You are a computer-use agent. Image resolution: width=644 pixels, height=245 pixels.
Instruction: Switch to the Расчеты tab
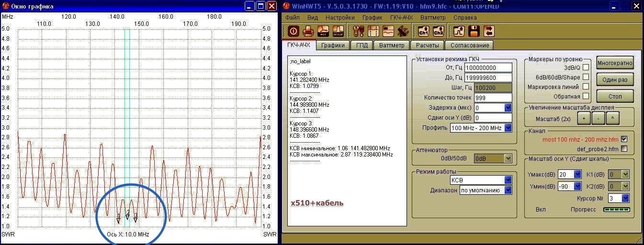coord(428,45)
